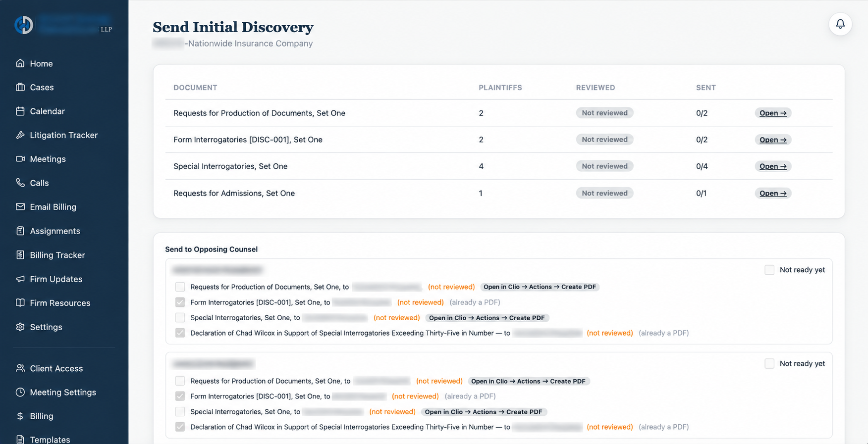The width and height of the screenshot is (868, 444).
Task: Open the Form Interrogatories [DISC-001] table row
Action: 773,140
